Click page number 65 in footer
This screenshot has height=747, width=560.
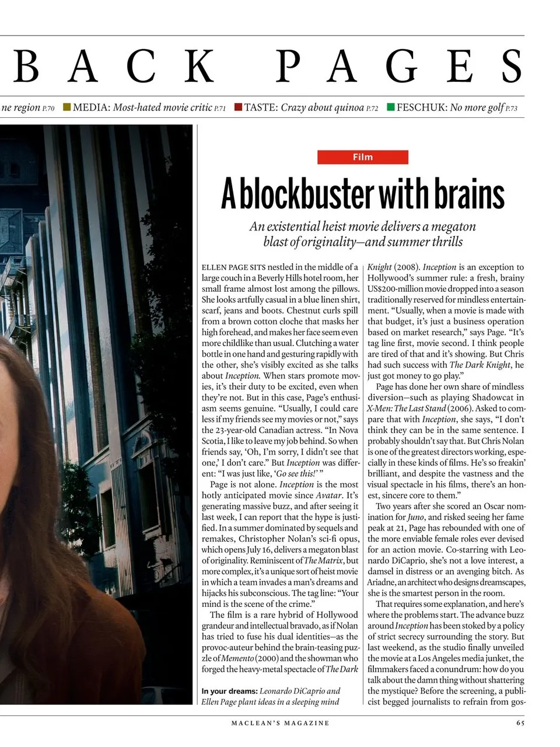coord(520,723)
